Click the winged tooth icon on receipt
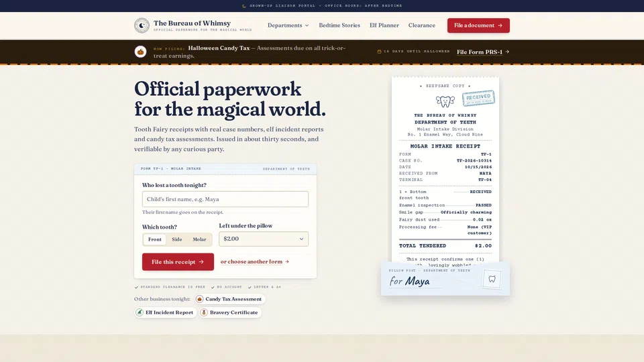Image resolution: width=644 pixels, height=362 pixels. [x=445, y=101]
